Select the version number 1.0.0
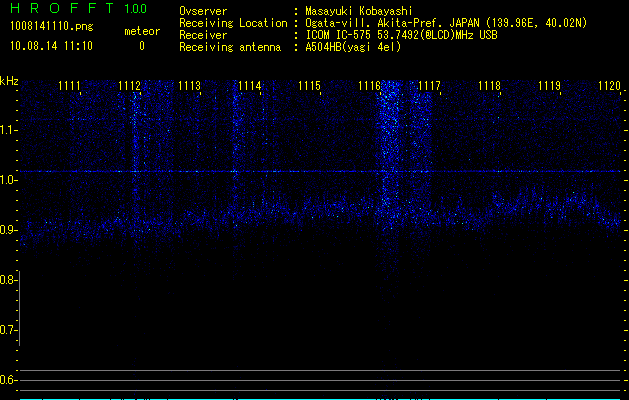This screenshot has height=400, width=629. pos(135,9)
